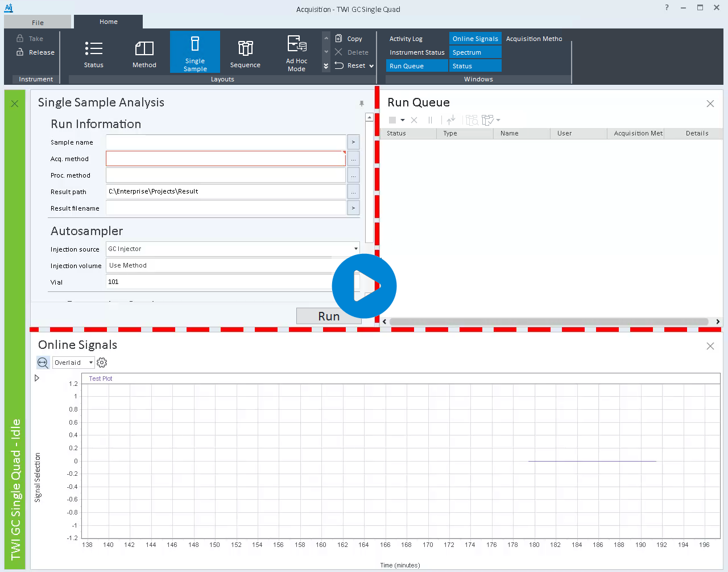Image resolution: width=728 pixels, height=572 pixels.
Task: Open Overlaid display mode dropdown
Action: point(90,363)
